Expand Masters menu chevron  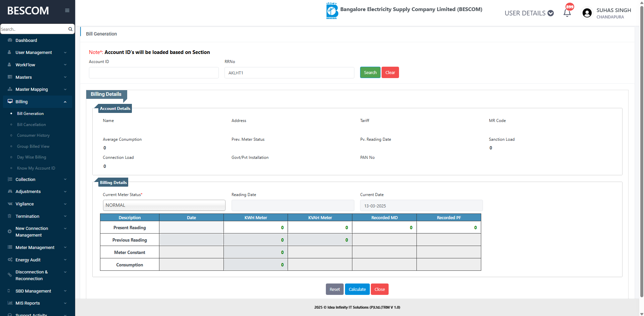click(65, 77)
